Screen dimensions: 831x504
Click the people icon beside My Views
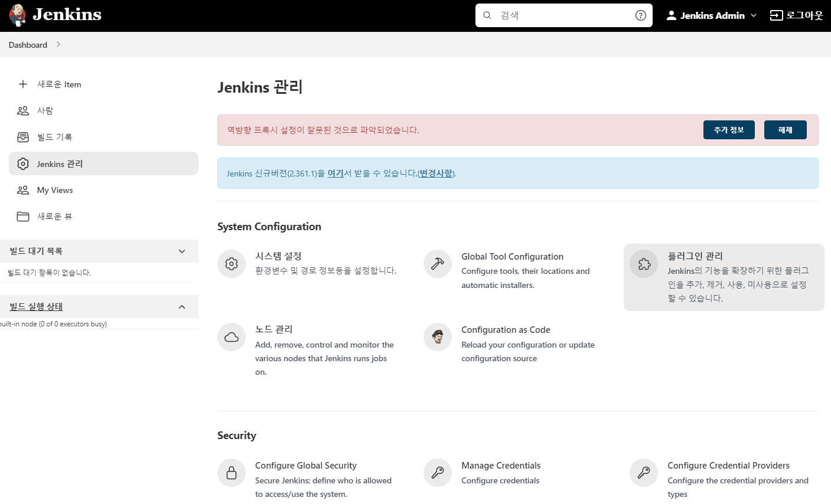[x=23, y=190]
